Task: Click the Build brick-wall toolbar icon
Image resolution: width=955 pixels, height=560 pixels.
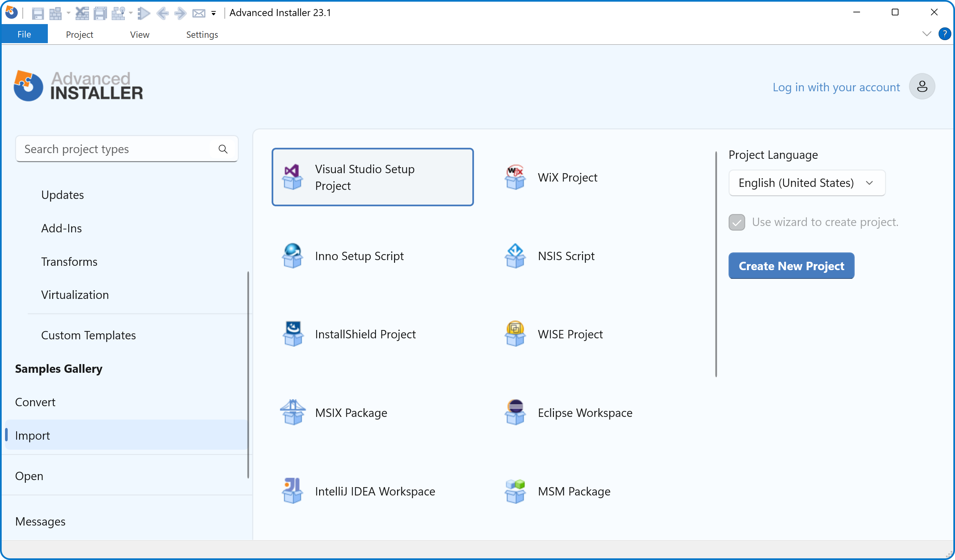Action: (55, 13)
